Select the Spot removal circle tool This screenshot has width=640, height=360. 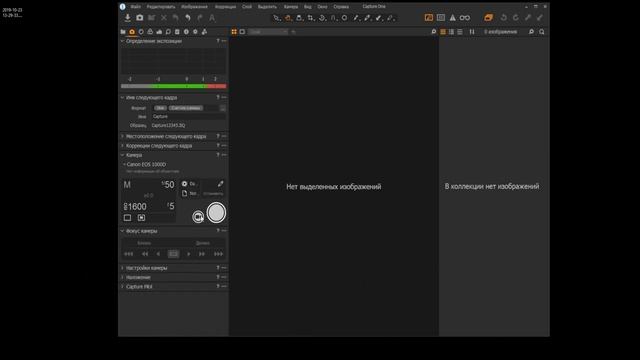[344, 18]
